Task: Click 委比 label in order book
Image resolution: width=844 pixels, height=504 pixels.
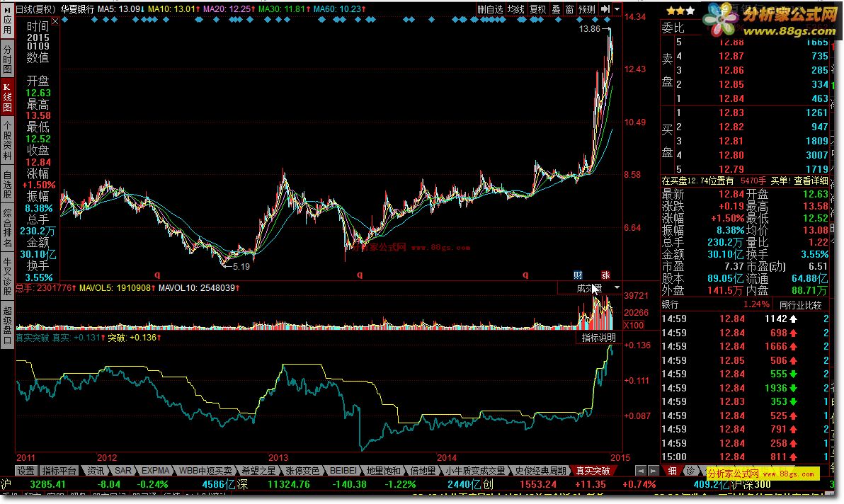Action: [673, 28]
